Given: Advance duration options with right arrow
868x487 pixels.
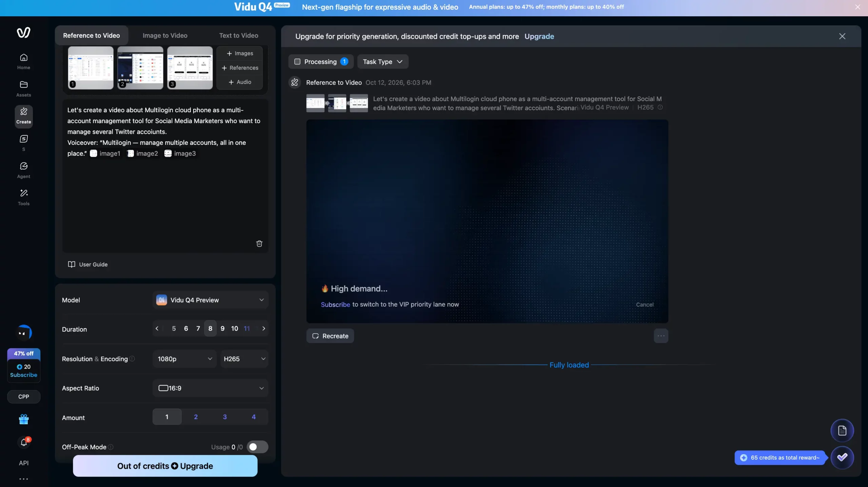Looking at the screenshot, I should point(263,328).
